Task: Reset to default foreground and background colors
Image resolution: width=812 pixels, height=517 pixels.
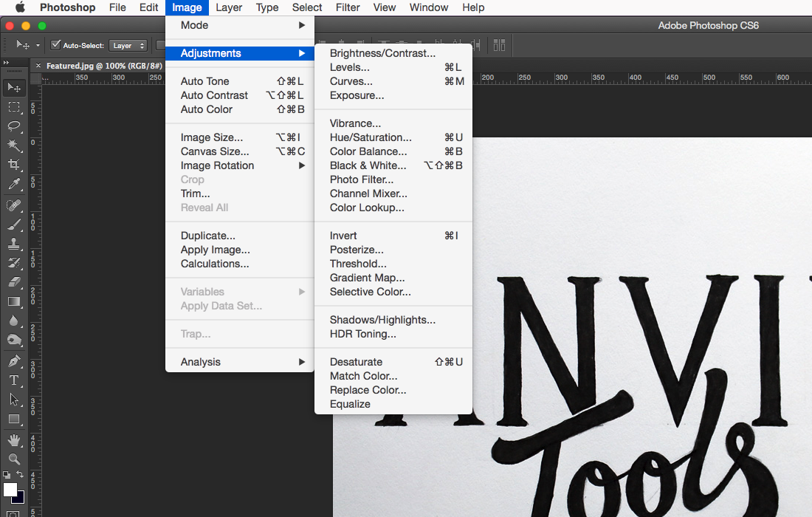Action: pos(6,474)
